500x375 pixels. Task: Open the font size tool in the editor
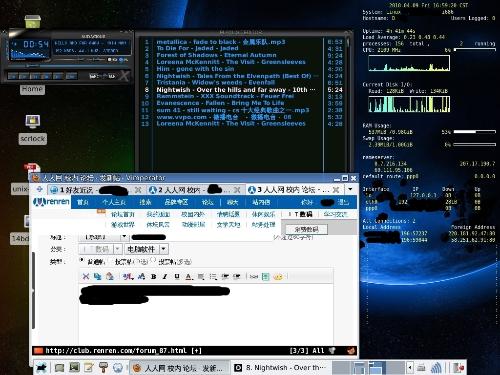[141, 276]
